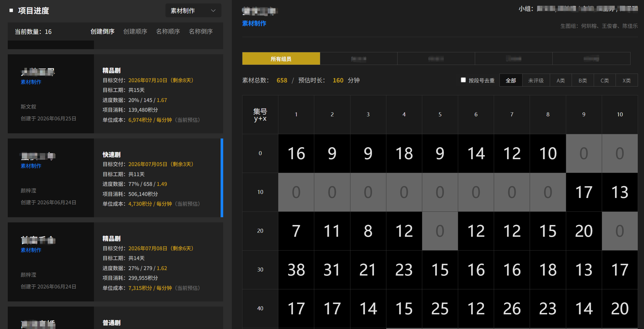Open the 素材制作 stage dropdown beside 项目进度
Viewport: 644px width, 329px height.
[193, 11]
